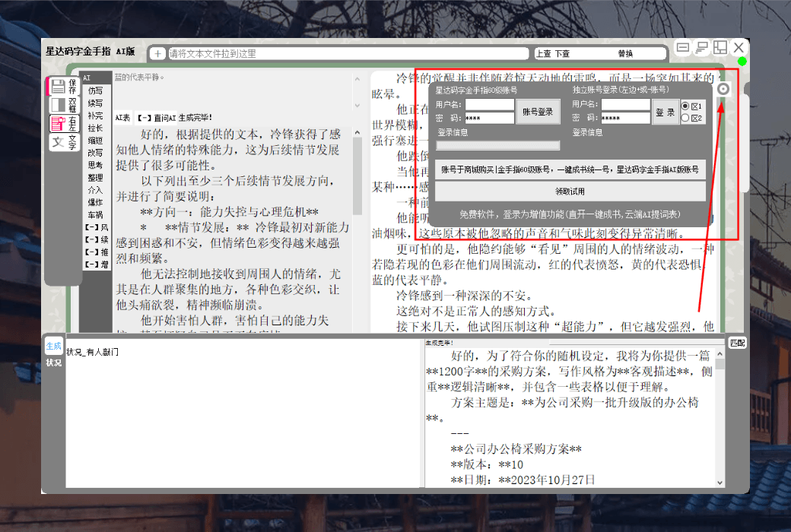
Task: Choose 车祸 in the AI list
Action: tap(95, 215)
